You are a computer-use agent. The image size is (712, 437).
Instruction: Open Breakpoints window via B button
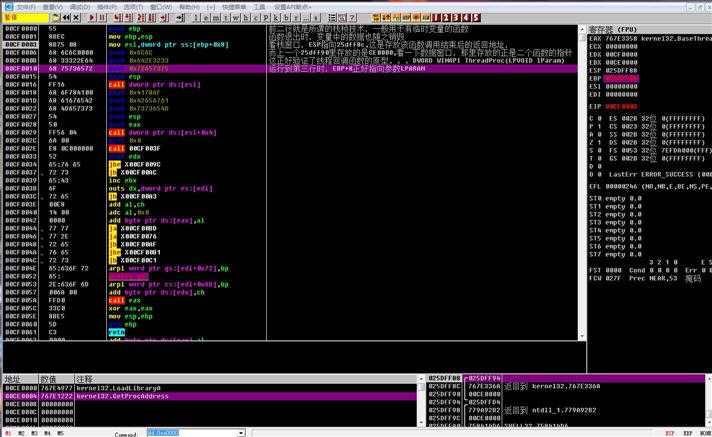286,18
